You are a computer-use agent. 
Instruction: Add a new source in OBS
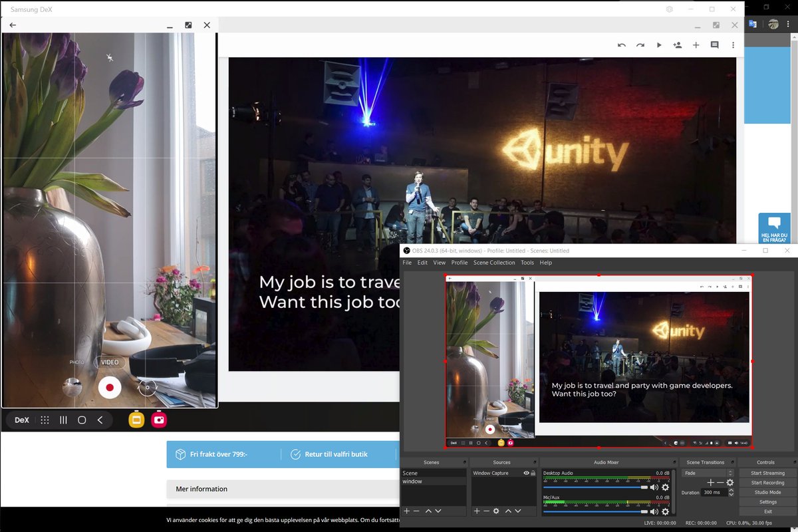coord(477,511)
